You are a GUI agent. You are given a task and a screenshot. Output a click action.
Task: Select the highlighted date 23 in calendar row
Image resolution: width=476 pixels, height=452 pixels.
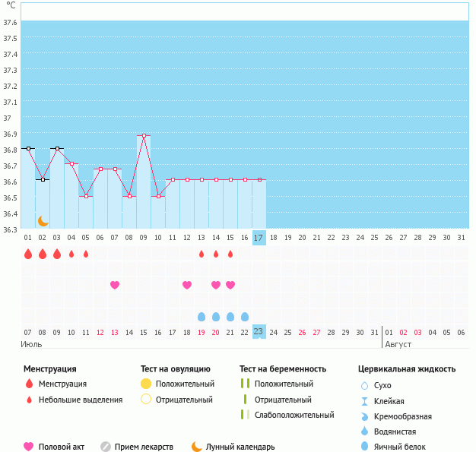259,332
